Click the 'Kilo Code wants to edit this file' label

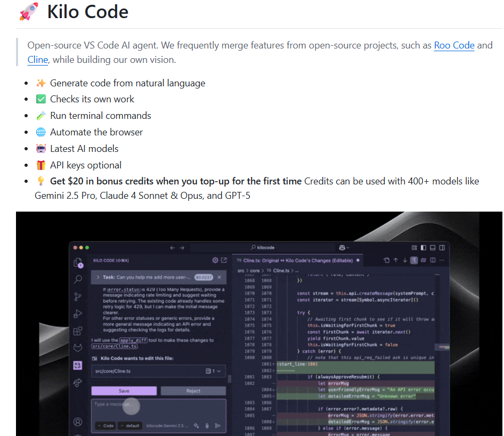(137, 358)
